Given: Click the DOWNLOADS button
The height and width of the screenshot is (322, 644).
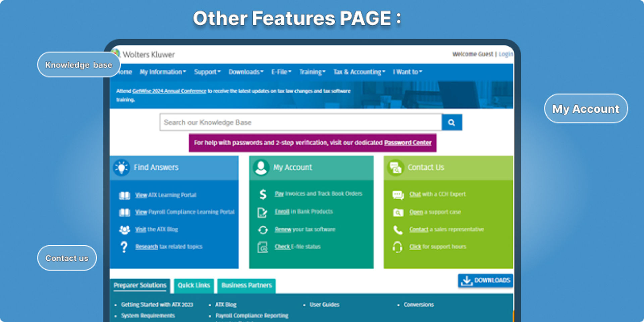Looking at the screenshot, I should point(485,281).
